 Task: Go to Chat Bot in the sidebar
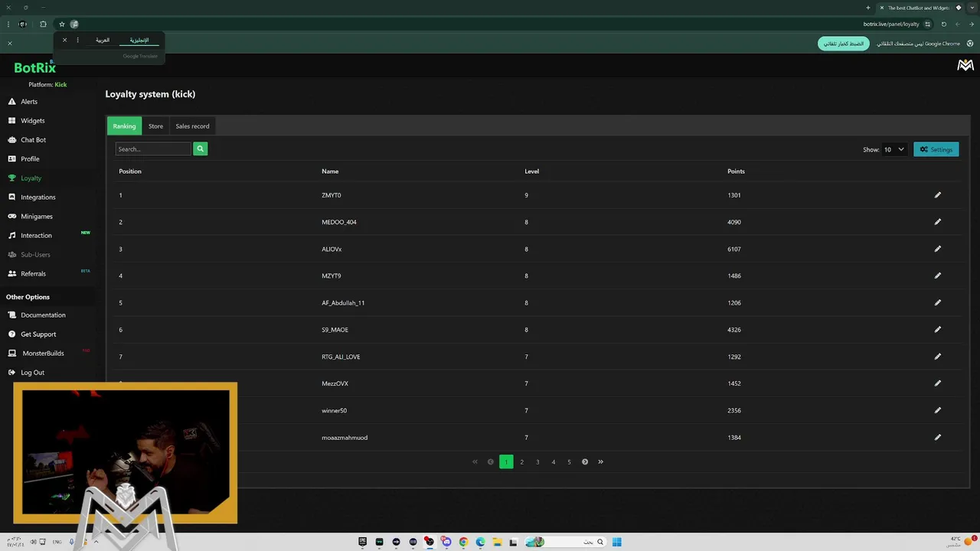click(x=33, y=140)
